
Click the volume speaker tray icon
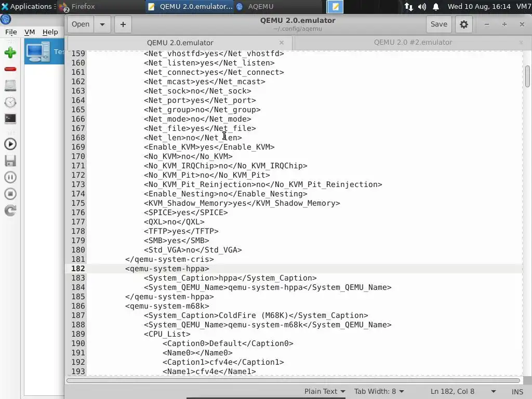422,6
